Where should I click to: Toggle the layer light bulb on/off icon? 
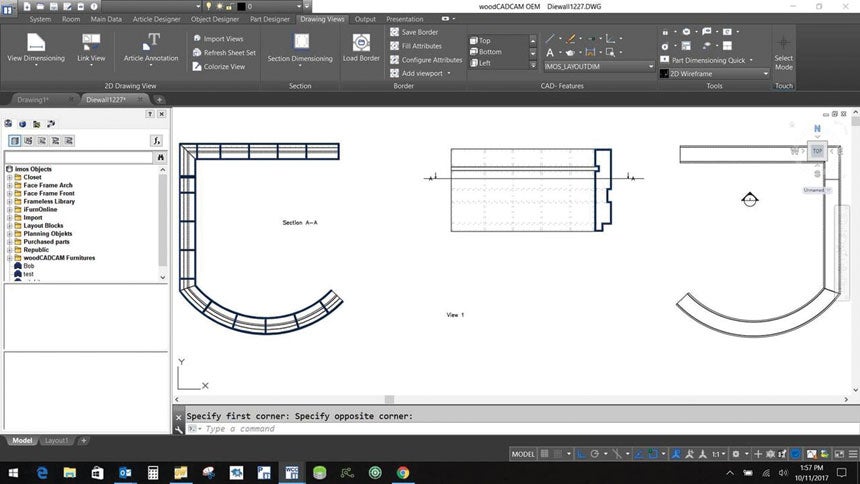coord(208,6)
